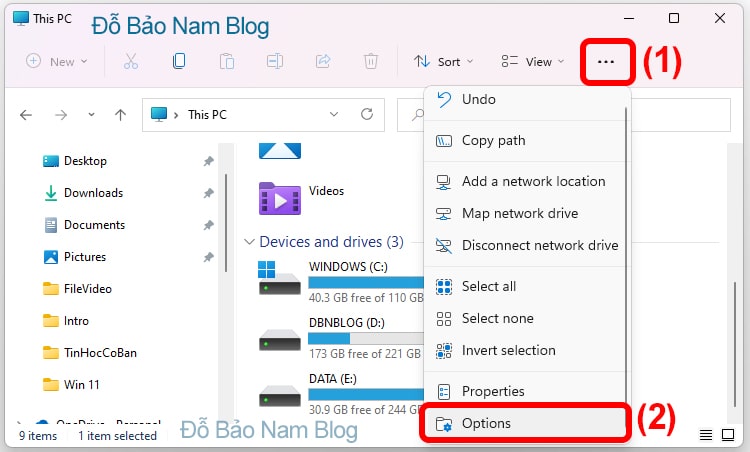
Task: Click the This PC address bar
Action: (263, 115)
